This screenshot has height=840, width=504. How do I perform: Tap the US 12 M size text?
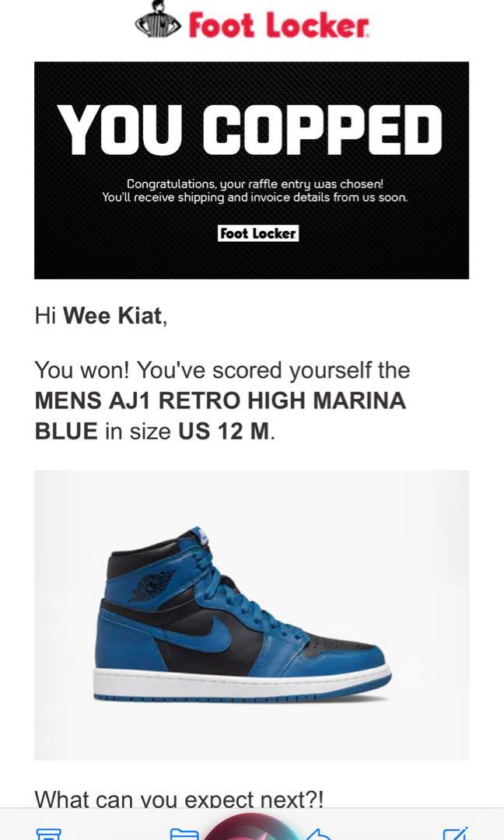[224, 431]
